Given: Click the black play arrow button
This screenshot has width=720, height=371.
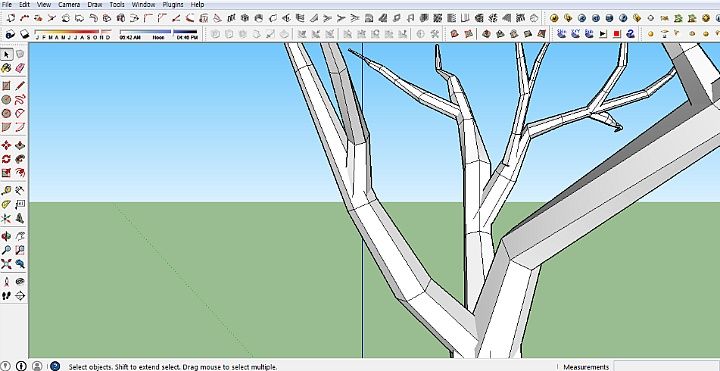Looking at the screenshot, I should click(603, 34).
